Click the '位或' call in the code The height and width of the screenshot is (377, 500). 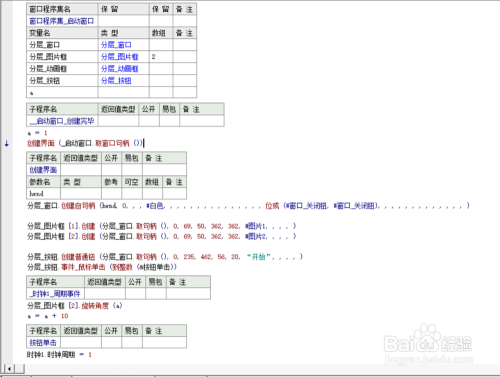[272, 206]
